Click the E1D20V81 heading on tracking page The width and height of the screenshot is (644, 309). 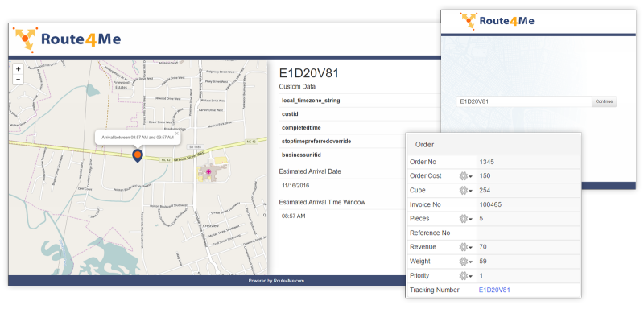[308, 73]
